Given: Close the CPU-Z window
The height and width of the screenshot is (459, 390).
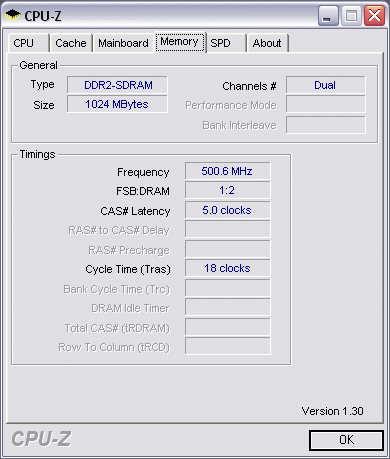Looking at the screenshot, I should [374, 16].
